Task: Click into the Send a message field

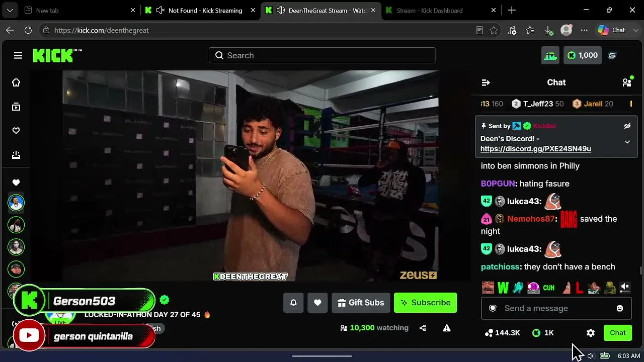Action: (556, 308)
